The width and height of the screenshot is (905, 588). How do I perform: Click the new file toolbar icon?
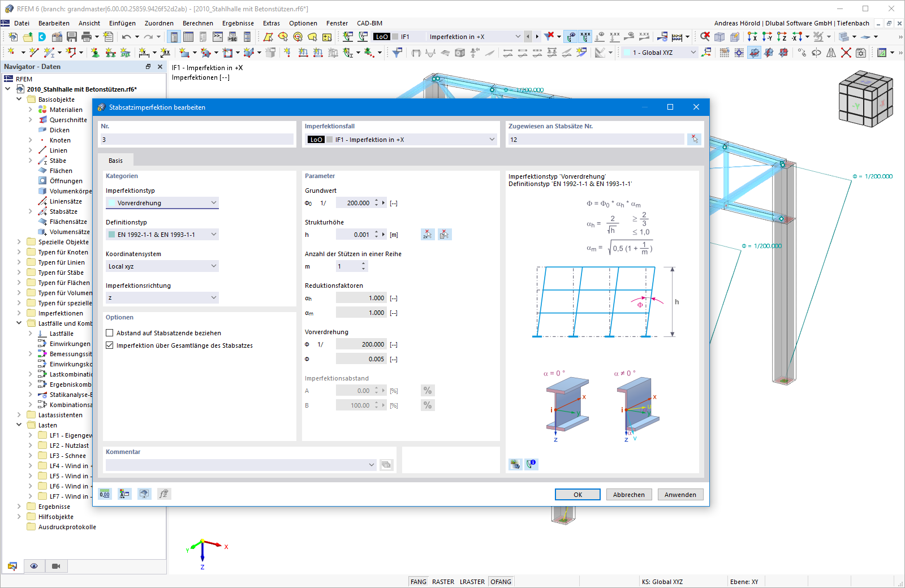13,37
